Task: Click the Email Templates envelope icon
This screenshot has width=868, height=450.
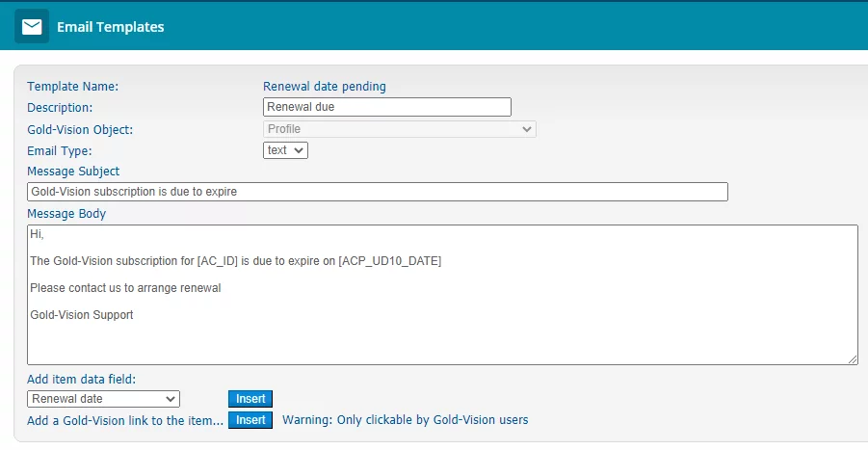Action: point(32,27)
